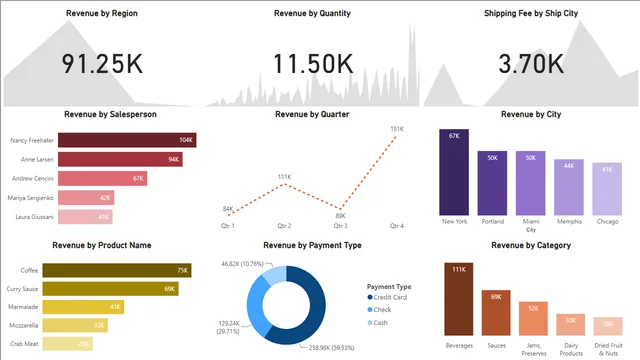The height and width of the screenshot is (360, 640).
Task: Click the Revenue by City title
Action: [531, 114]
